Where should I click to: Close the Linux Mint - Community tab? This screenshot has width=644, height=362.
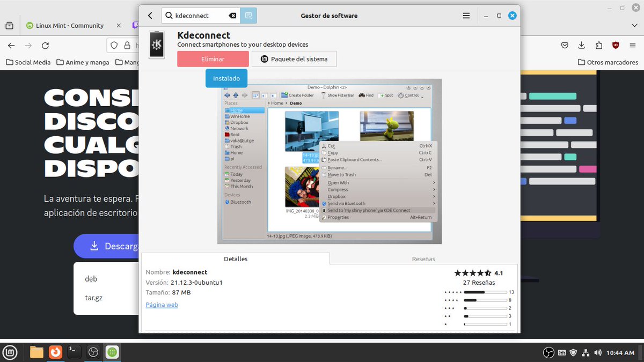(x=119, y=25)
